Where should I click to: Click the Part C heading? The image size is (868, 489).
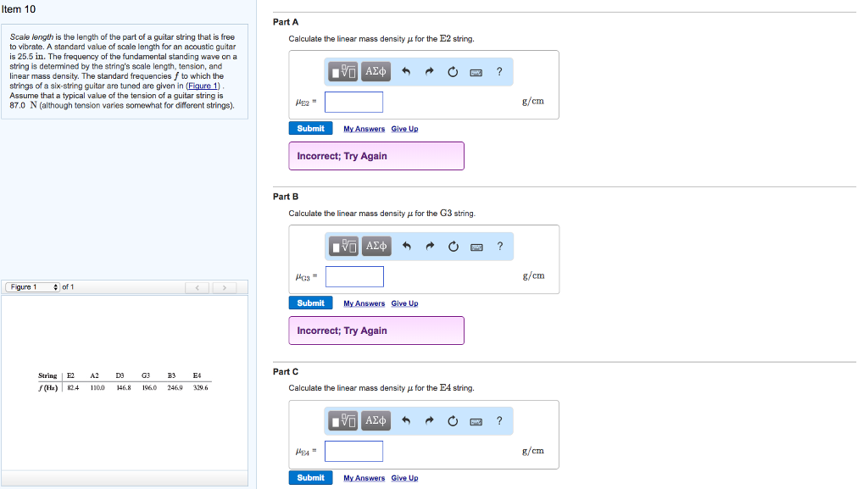286,372
